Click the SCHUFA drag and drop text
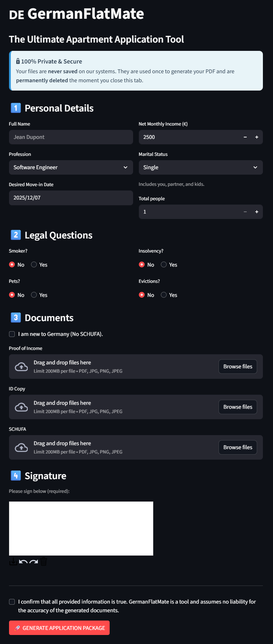Viewport: 273px width, 644px height. (62, 443)
